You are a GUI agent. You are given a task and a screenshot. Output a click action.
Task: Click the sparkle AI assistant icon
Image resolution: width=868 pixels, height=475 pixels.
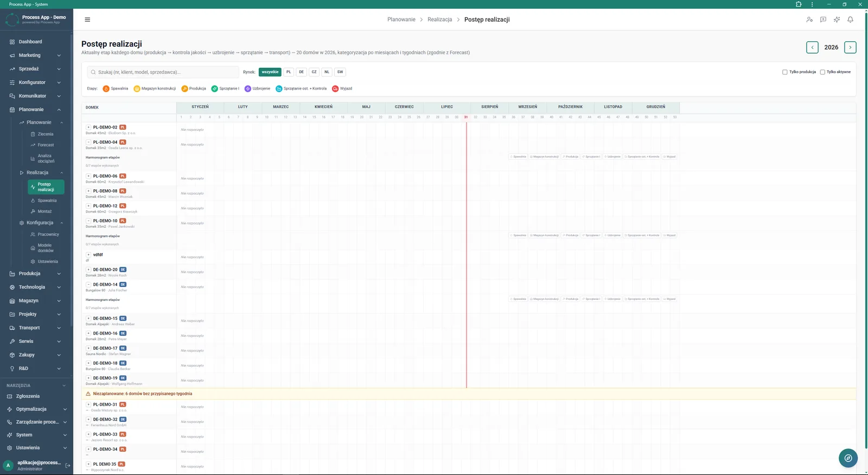click(x=837, y=20)
